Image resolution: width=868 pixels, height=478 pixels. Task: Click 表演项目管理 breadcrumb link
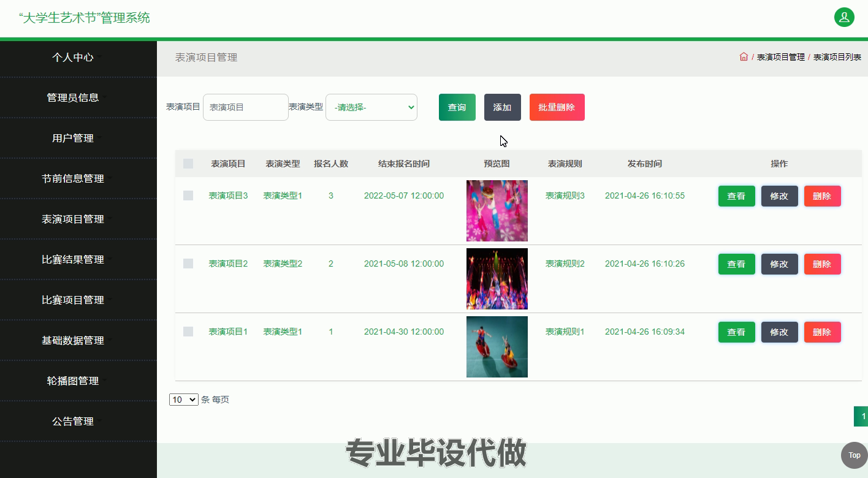(x=781, y=57)
